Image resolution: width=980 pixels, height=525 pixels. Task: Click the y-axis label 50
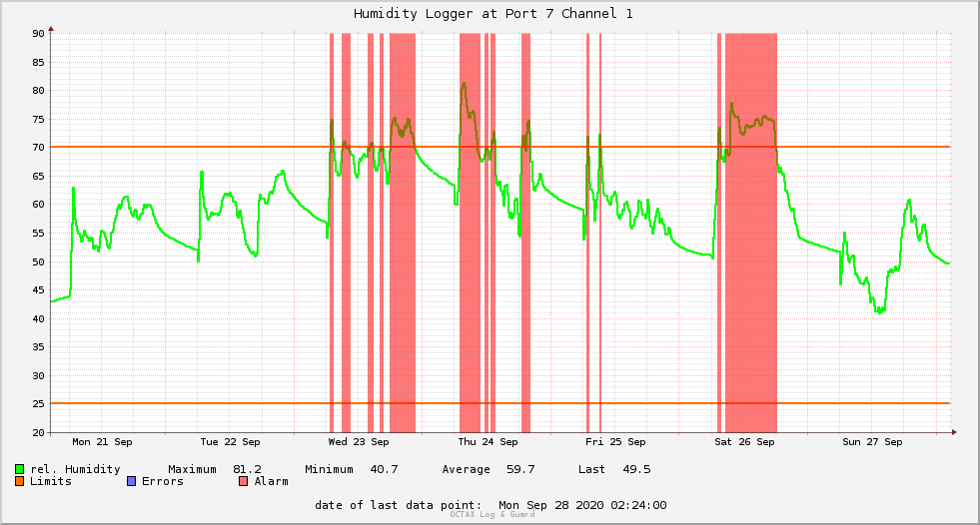(x=39, y=262)
